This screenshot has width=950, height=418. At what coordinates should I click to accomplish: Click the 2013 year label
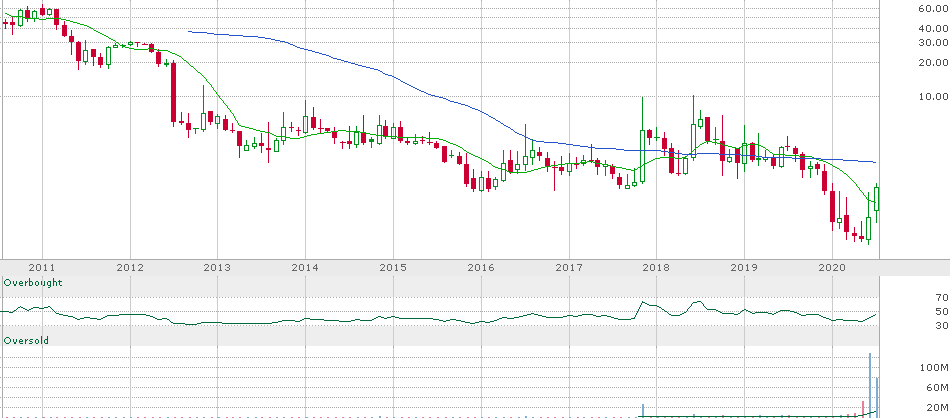218,267
